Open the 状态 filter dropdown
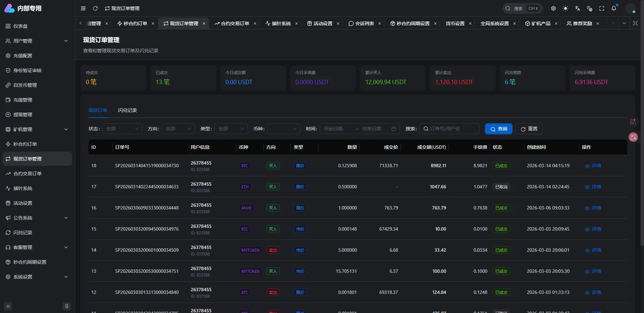 point(122,129)
